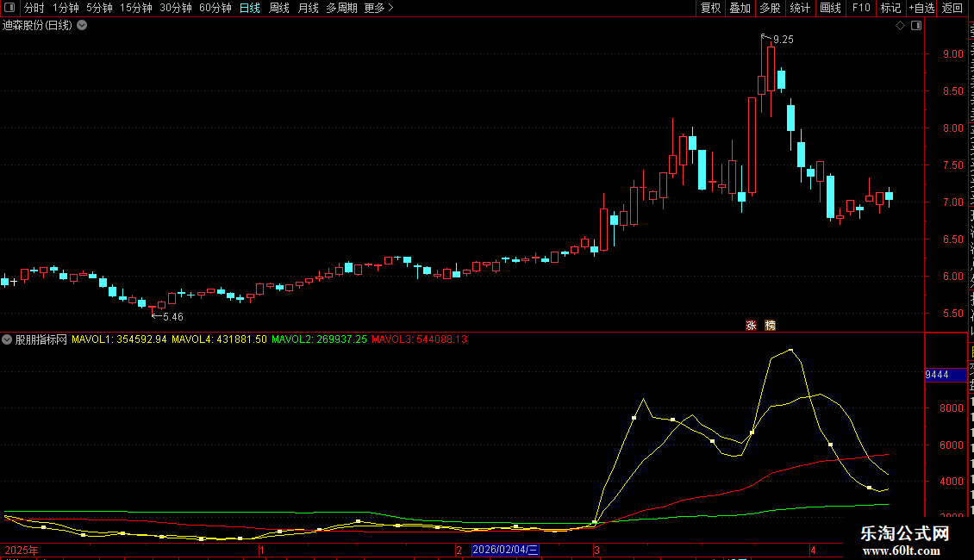This screenshot has width=974, height=560.
Task: Click the diamond icon in chart header
Action: click(900, 26)
